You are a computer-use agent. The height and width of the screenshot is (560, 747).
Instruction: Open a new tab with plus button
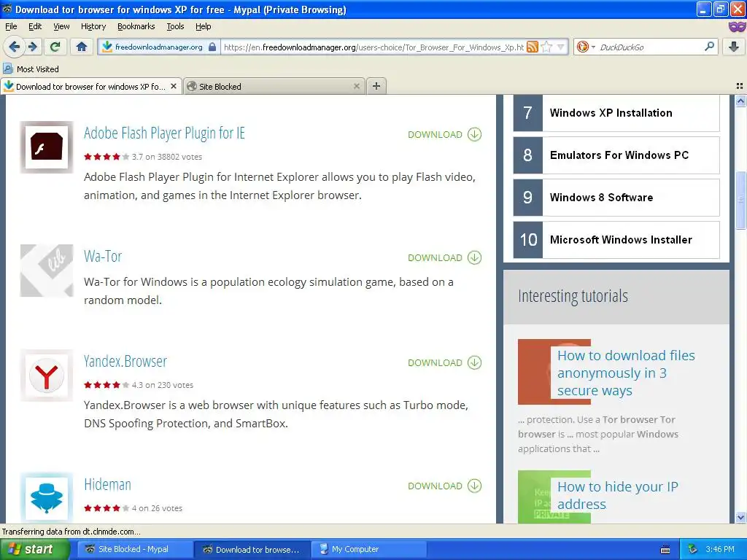click(376, 86)
